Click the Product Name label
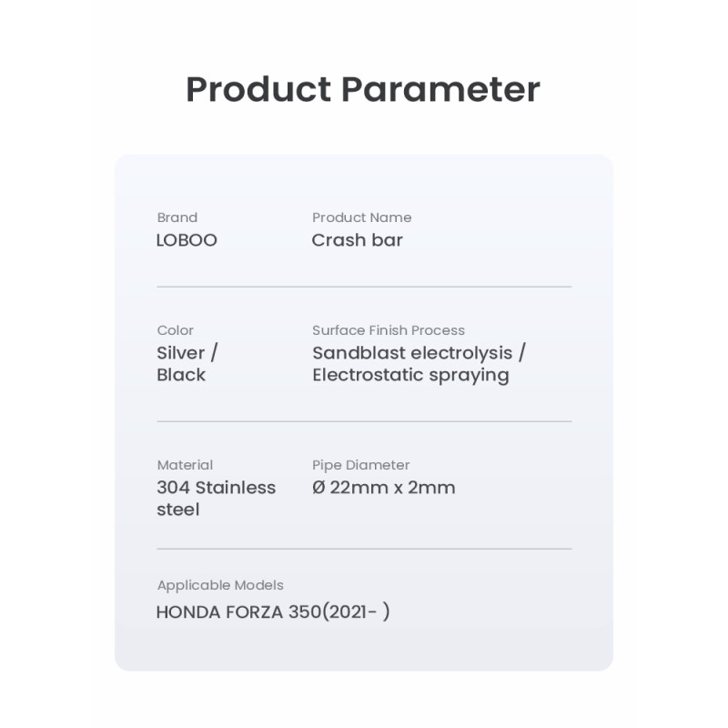Viewport: 728px width, 728px height. click(x=361, y=217)
